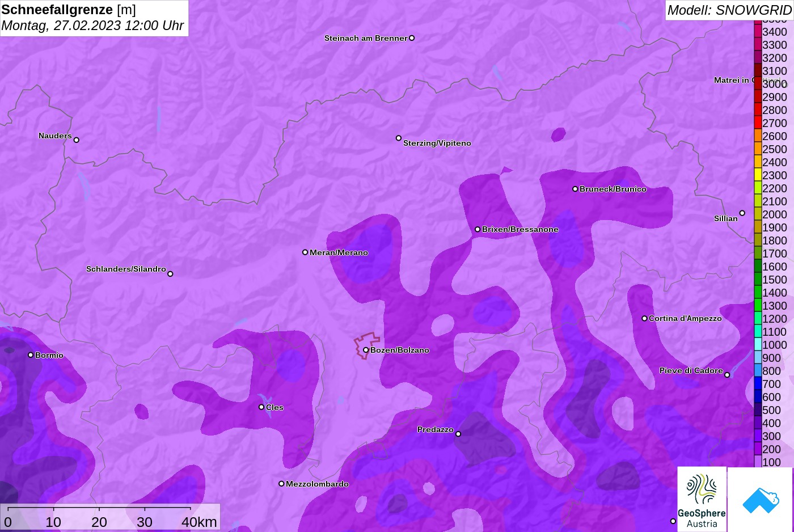Screen dimensions: 794x532
Task: Select the Nauders location dot
Action: [x=77, y=140]
